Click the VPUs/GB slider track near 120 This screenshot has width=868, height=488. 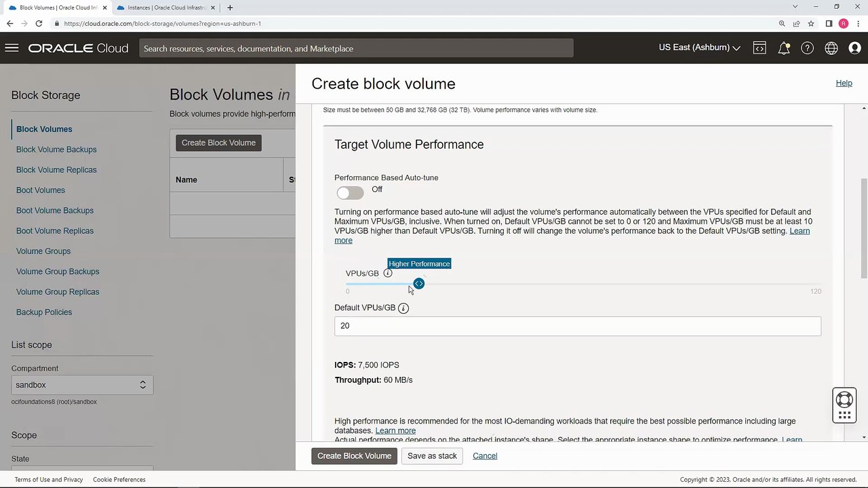[817, 284]
